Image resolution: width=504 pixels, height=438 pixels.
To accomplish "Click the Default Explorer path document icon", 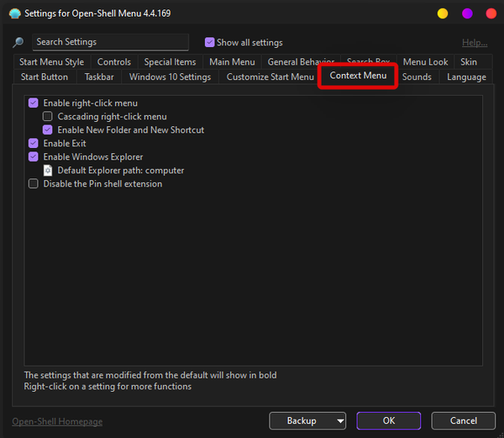I will [x=48, y=171].
